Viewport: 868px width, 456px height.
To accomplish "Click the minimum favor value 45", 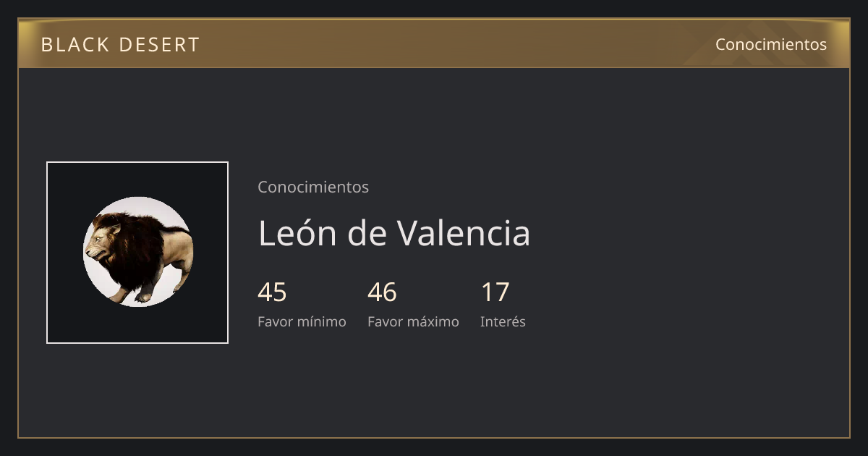I will coord(272,292).
